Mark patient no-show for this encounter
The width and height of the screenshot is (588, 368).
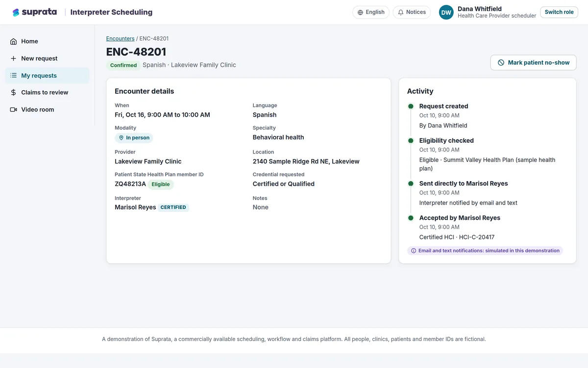pos(533,63)
